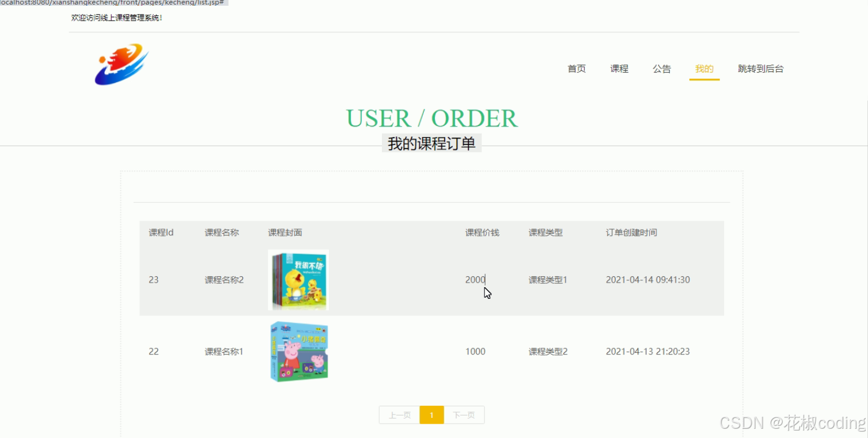
Task: Click 跳转到后台 to enter the backend
Action: coord(760,68)
